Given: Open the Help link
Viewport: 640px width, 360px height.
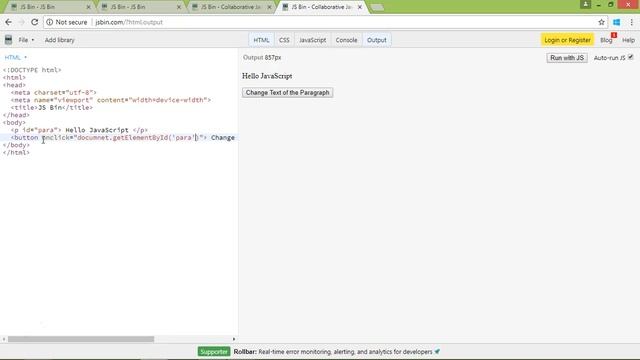Looking at the screenshot, I should [628, 40].
